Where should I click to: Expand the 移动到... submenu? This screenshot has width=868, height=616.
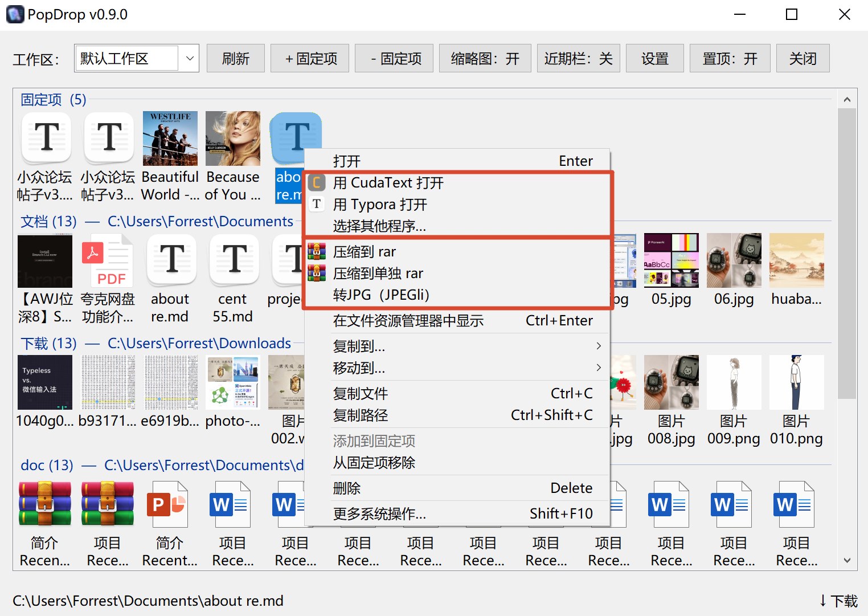(457, 368)
